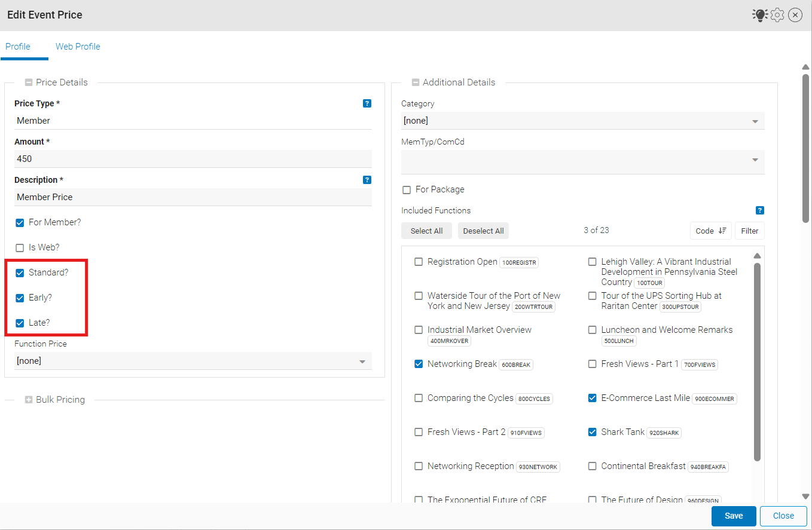Viewport: 812px width, 530px height.
Task: Collapse the Additional Details section
Action: point(416,82)
